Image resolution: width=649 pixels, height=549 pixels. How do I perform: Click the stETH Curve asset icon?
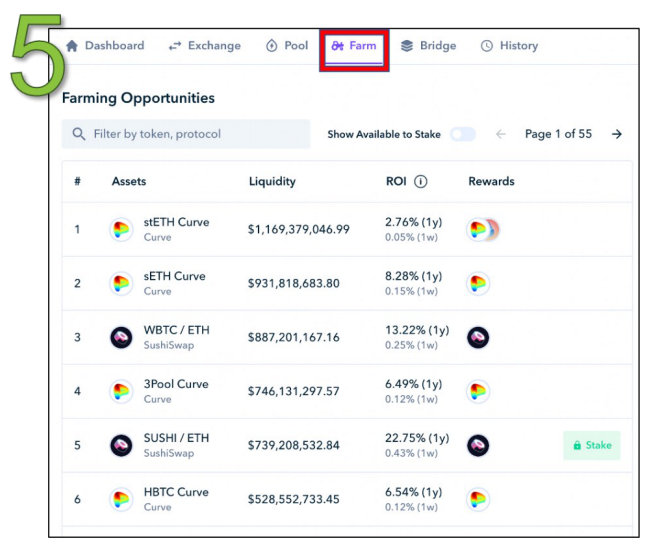(121, 229)
